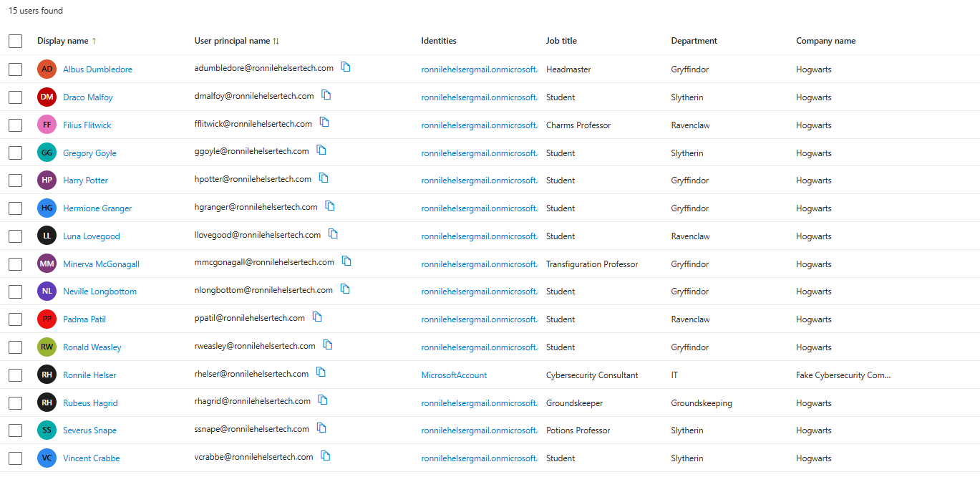Click Albus Dumbledore's AD avatar
Viewport: 980px width, 482px height.
47,69
